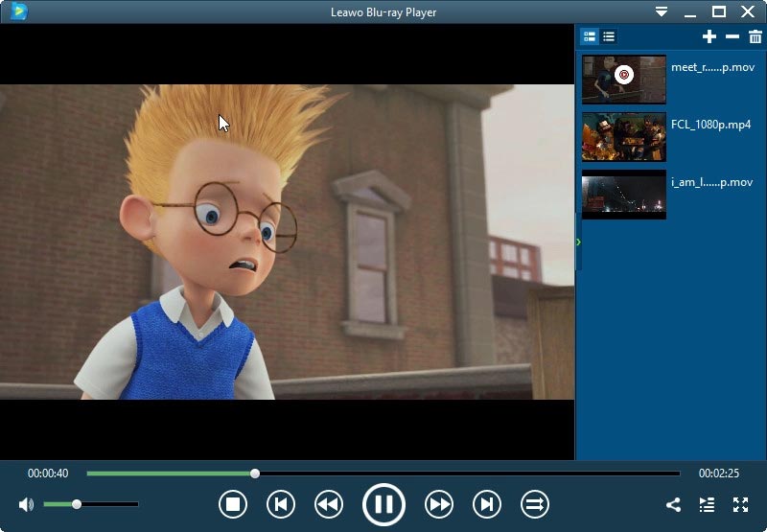Mute the speaker volume
This screenshot has width=767, height=532.
click(x=26, y=504)
